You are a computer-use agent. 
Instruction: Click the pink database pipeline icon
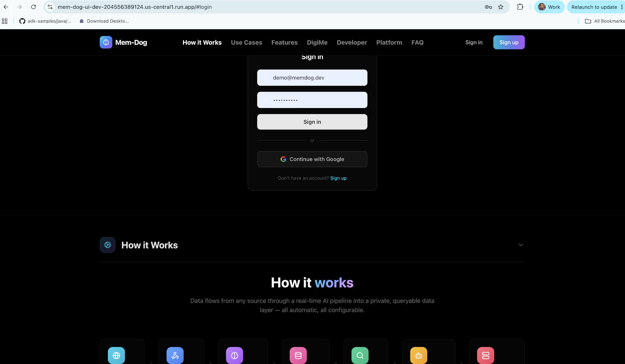click(298, 355)
